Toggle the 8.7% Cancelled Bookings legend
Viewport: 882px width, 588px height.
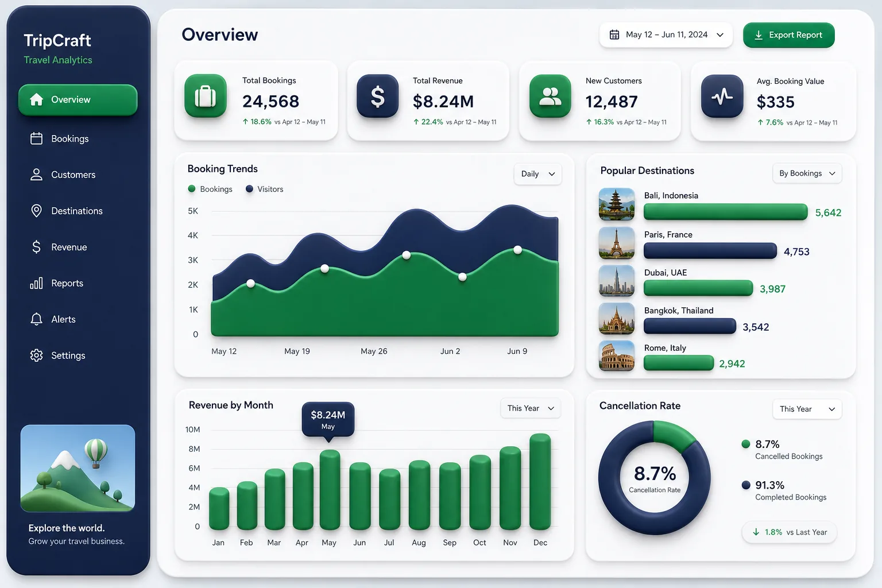[782, 450]
